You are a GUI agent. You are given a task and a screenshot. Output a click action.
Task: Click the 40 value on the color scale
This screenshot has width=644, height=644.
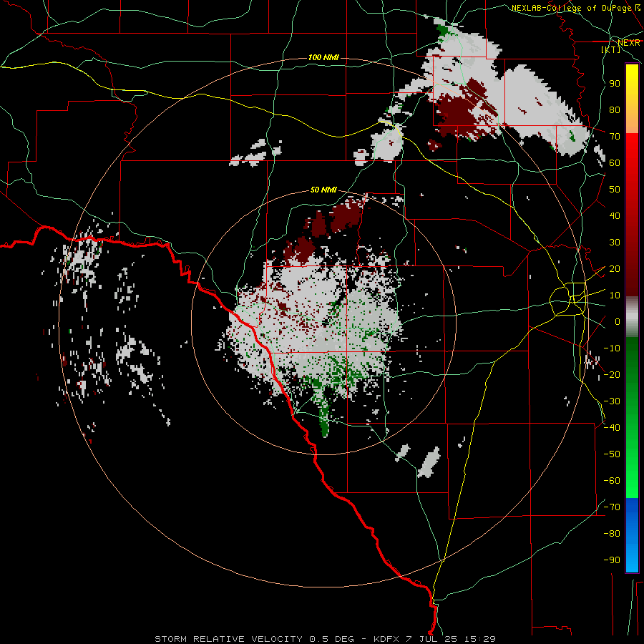(615, 215)
